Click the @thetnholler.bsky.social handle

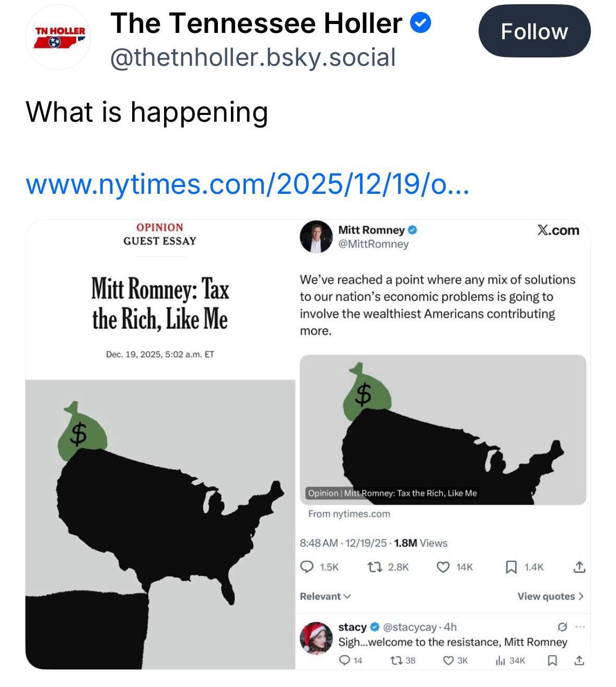click(x=253, y=57)
